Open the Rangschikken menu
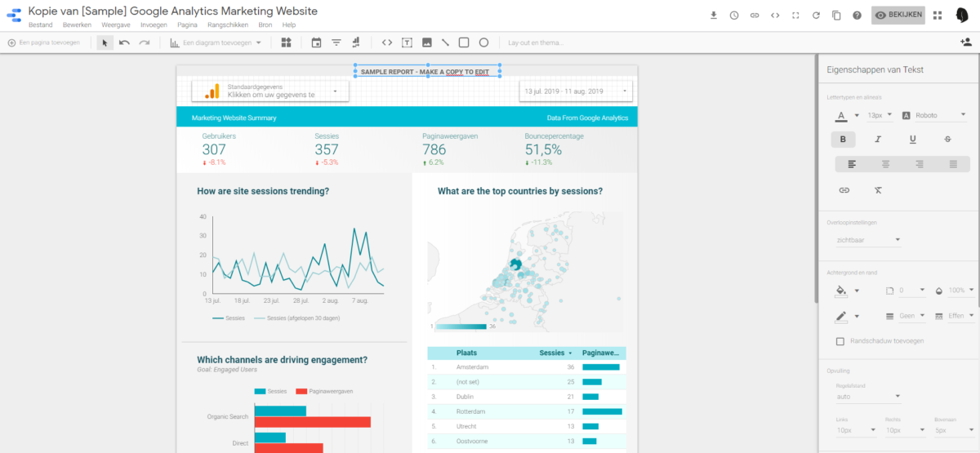 pyautogui.click(x=228, y=25)
